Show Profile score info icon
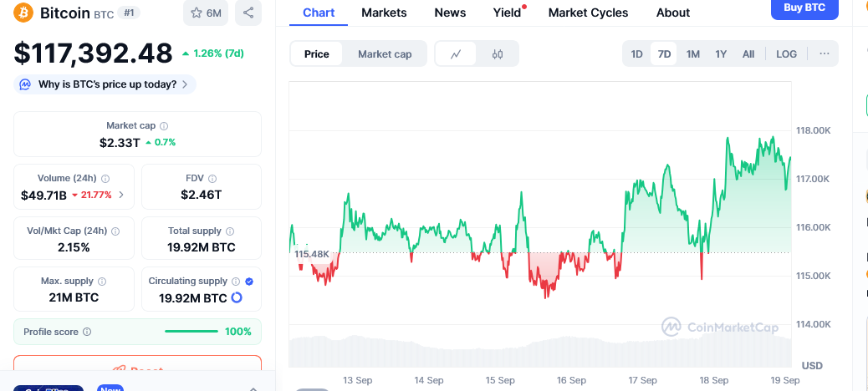This screenshot has width=868, height=391. tap(87, 332)
